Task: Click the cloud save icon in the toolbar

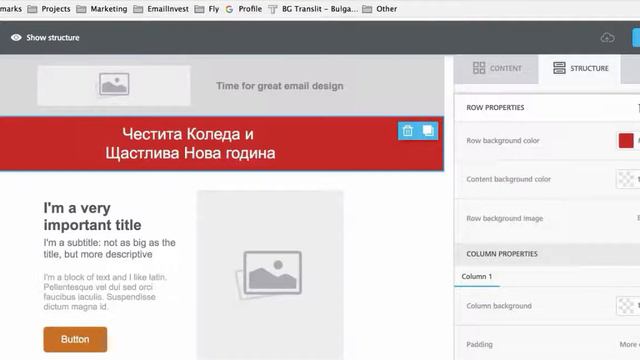Action: point(607,38)
